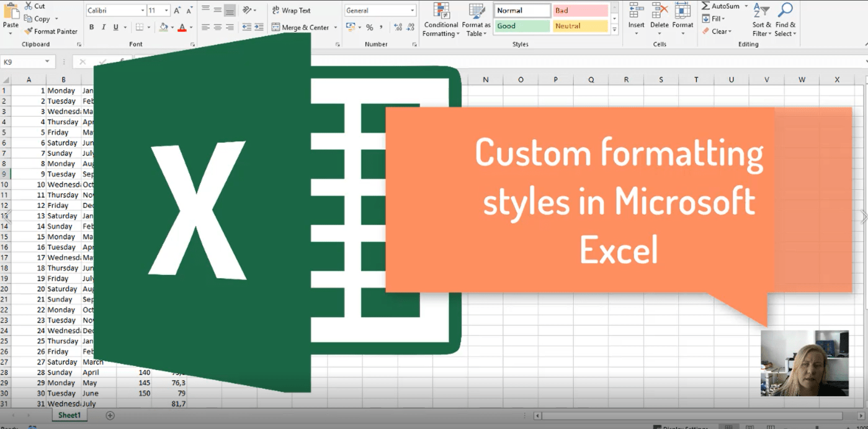Image resolution: width=868 pixels, height=429 pixels.
Task: Click the Percent Style icon
Action: [x=370, y=27]
